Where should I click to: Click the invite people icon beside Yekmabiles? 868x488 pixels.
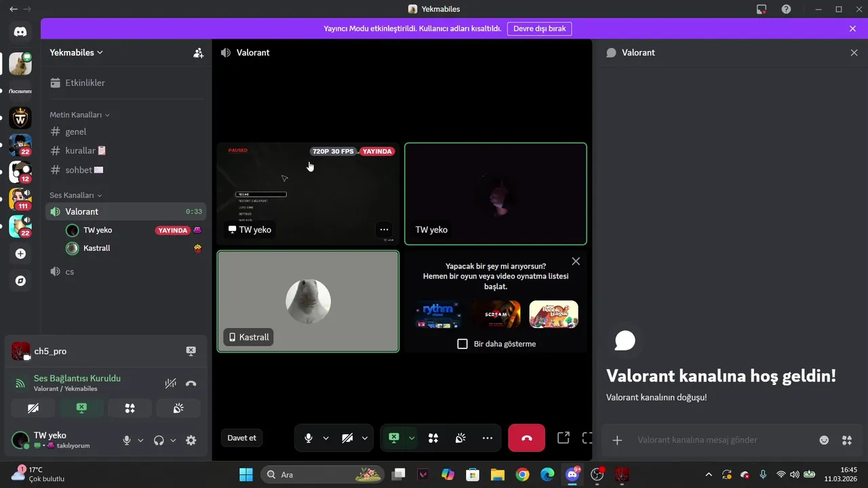click(198, 53)
